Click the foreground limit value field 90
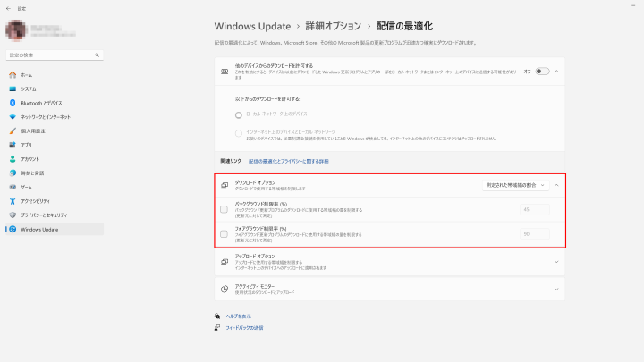644x362 pixels. pyautogui.click(x=534, y=234)
